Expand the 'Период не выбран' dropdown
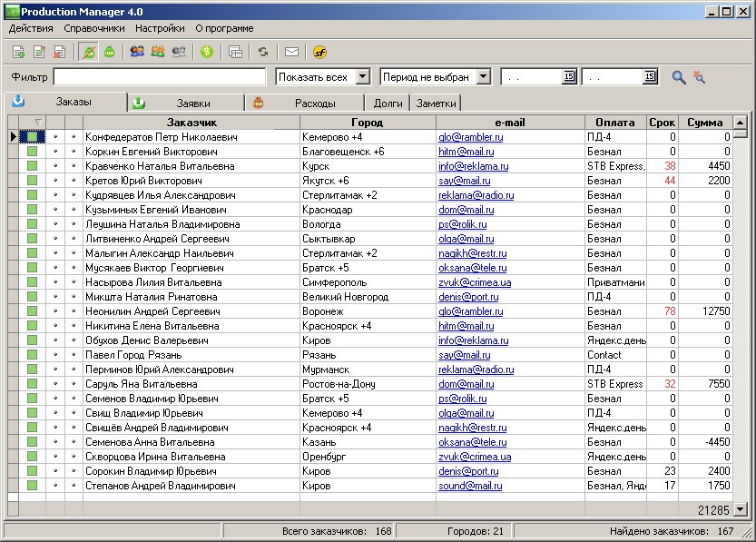Viewport: 756px width, 542px height. point(483,77)
